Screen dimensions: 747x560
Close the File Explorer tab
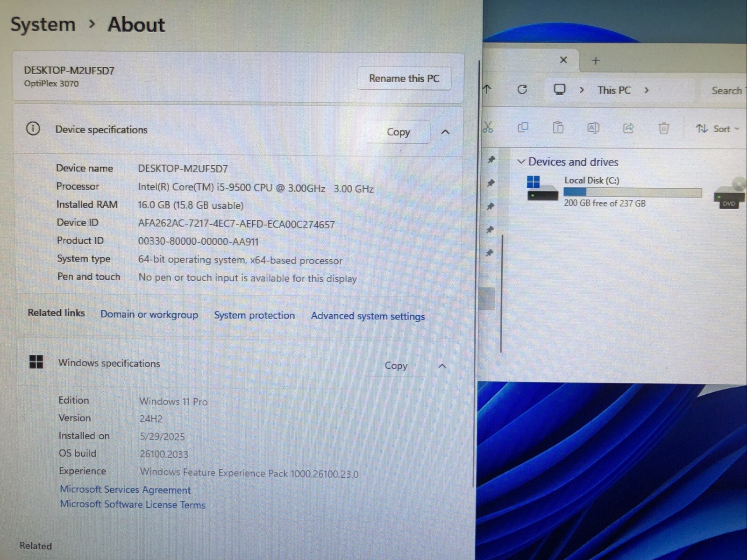tap(563, 60)
